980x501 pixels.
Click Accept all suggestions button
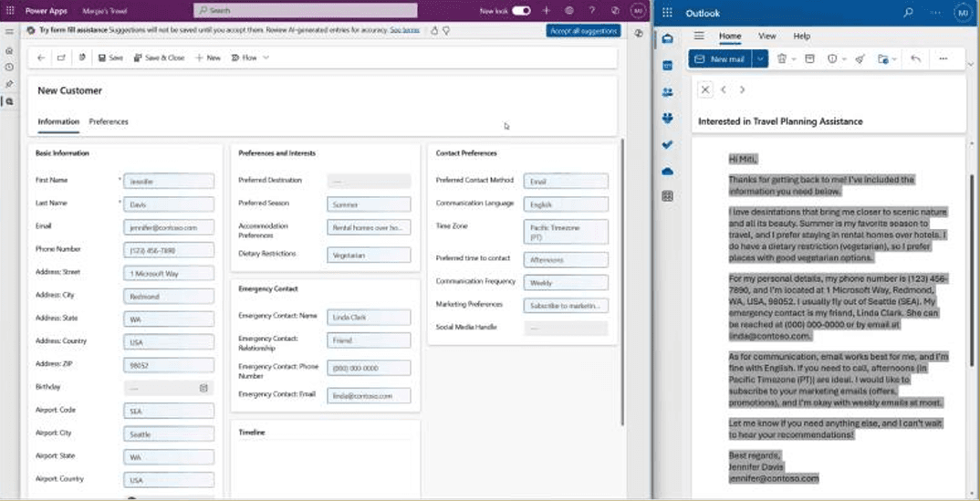[583, 31]
